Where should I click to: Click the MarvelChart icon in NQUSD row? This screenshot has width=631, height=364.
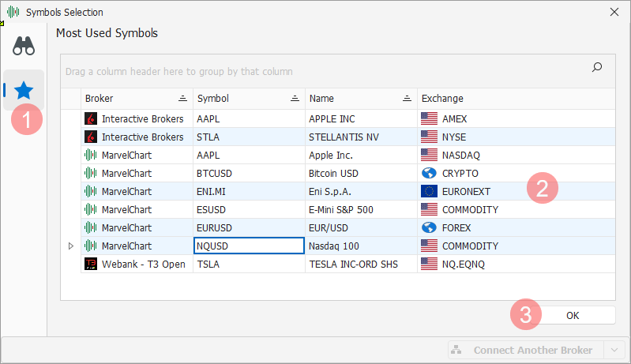click(91, 246)
